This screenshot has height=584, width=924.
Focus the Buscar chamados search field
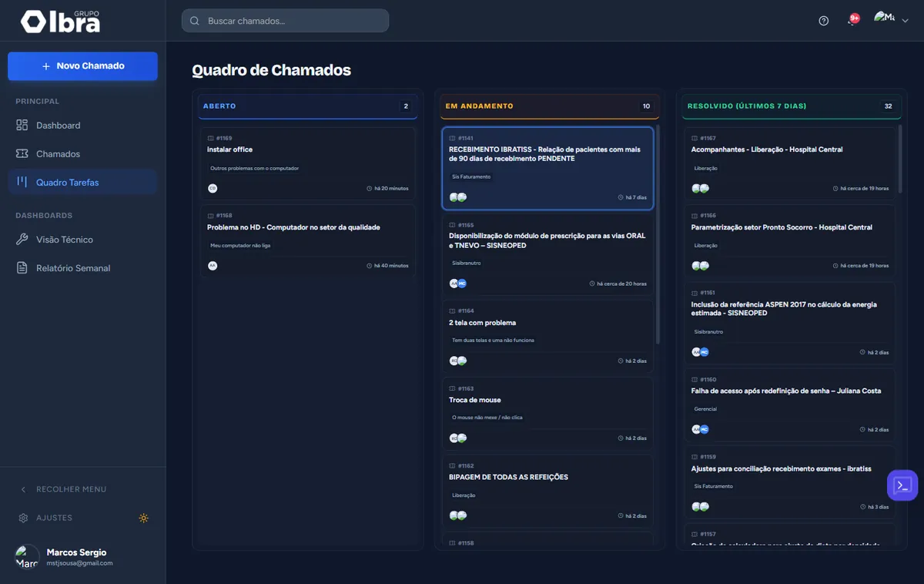coord(285,21)
